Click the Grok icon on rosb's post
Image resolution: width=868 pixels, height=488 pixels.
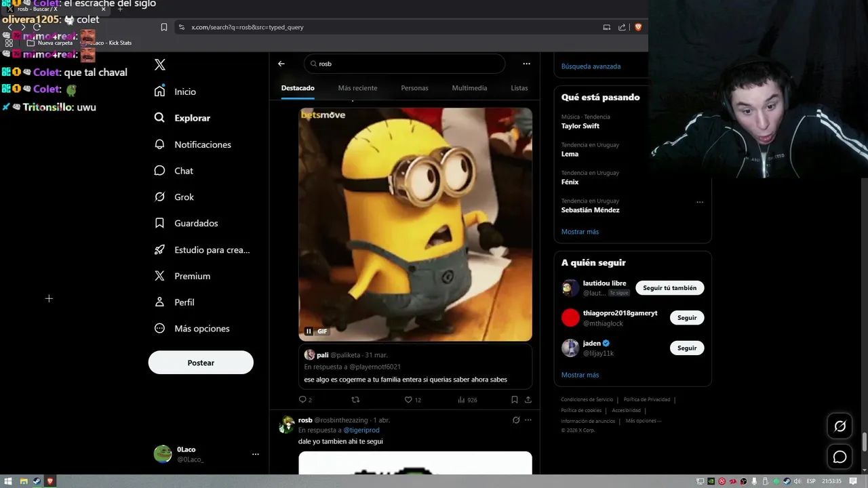(516, 420)
